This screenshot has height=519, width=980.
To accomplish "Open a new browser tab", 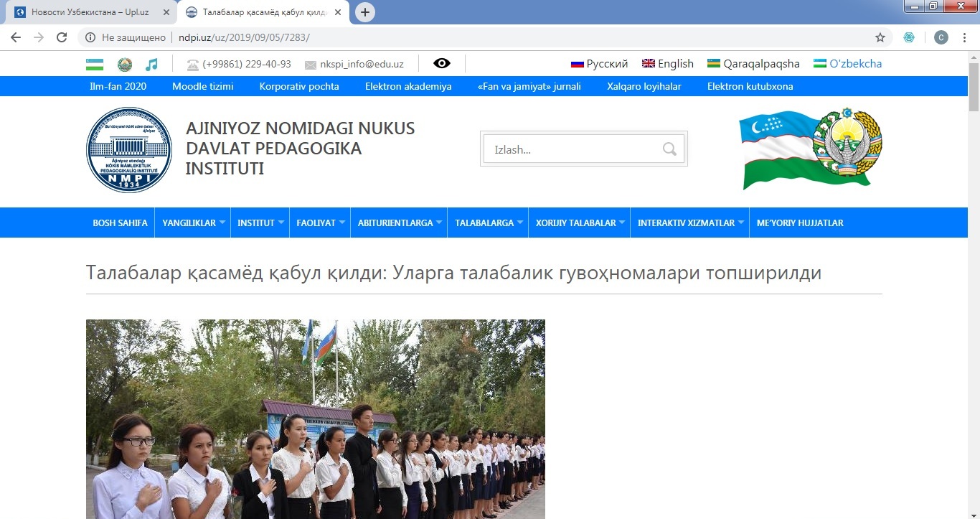I will coord(365,12).
